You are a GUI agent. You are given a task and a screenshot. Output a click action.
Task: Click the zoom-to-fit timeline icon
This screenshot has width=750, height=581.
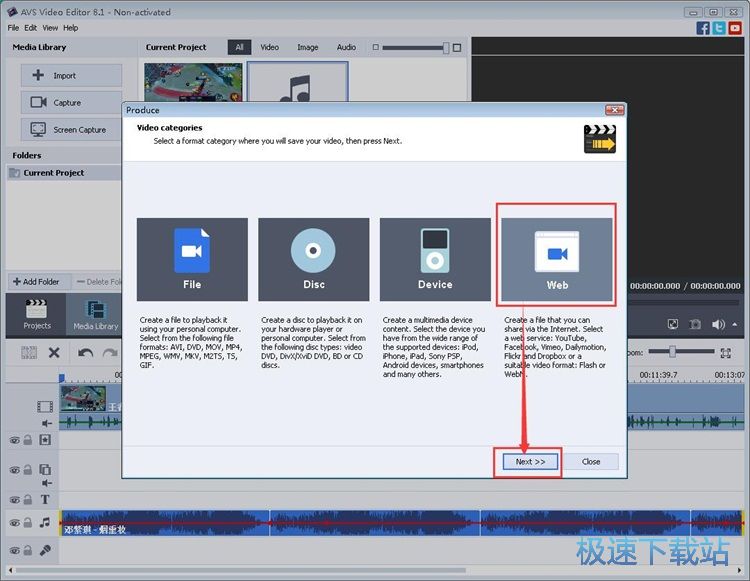coord(726,353)
